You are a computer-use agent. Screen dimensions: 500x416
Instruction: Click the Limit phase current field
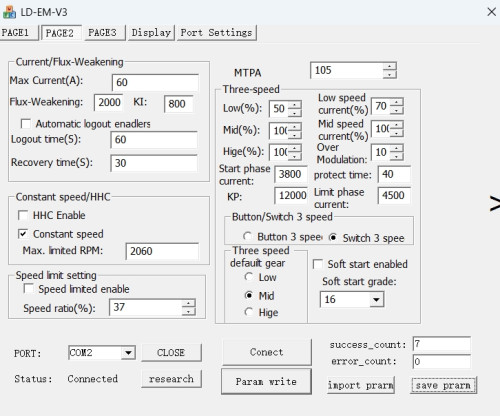394,195
